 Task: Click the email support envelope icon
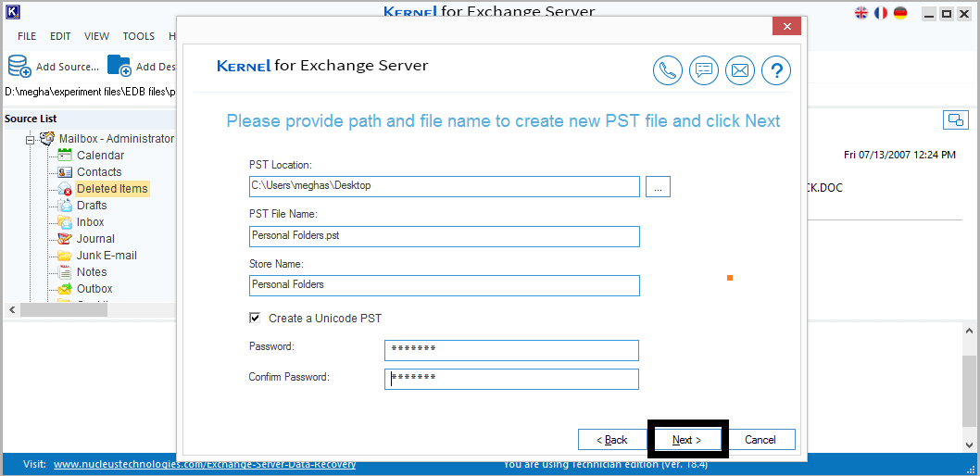point(740,70)
